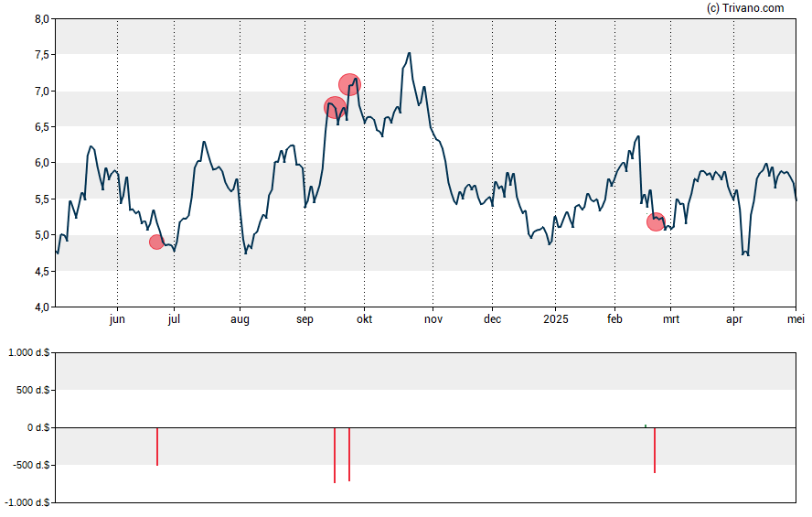The image size is (812, 517).
Task: Click the 'jun' axis label
Action: (x=117, y=319)
